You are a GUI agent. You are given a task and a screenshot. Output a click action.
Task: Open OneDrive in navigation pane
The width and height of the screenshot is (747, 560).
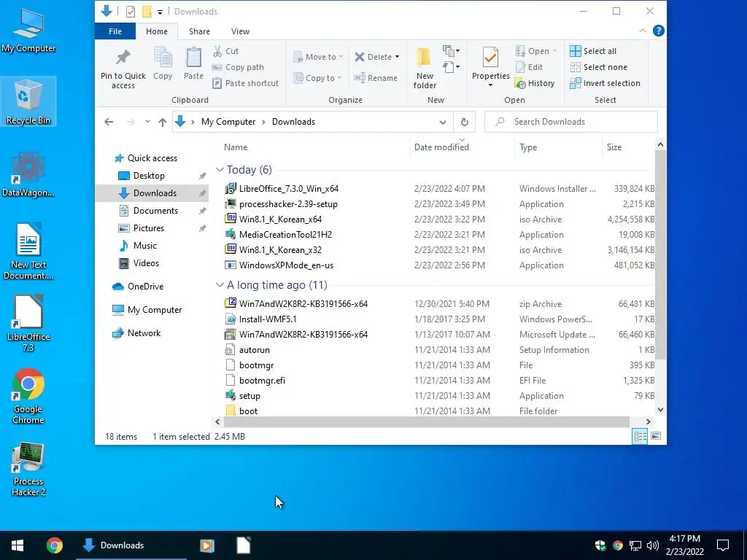[x=145, y=286]
